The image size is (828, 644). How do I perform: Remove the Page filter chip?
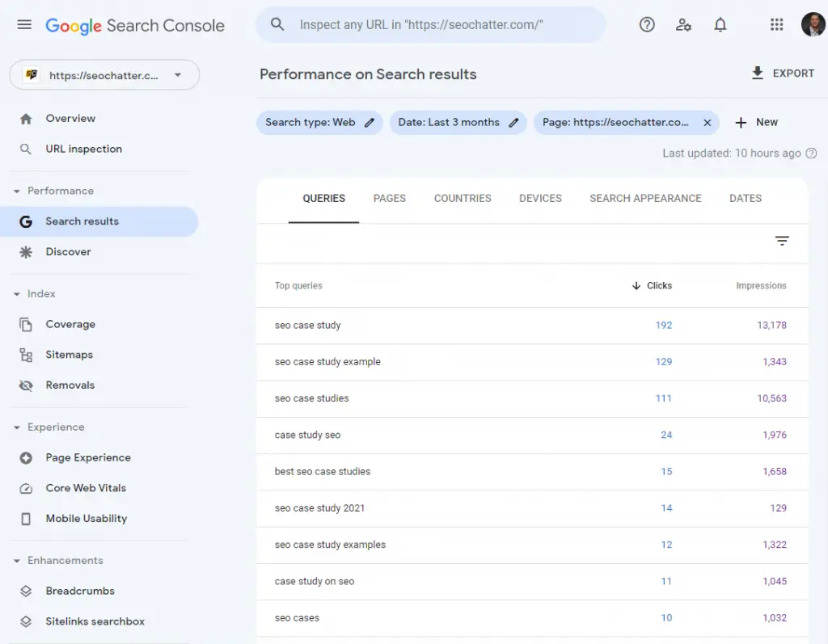pyautogui.click(x=707, y=123)
